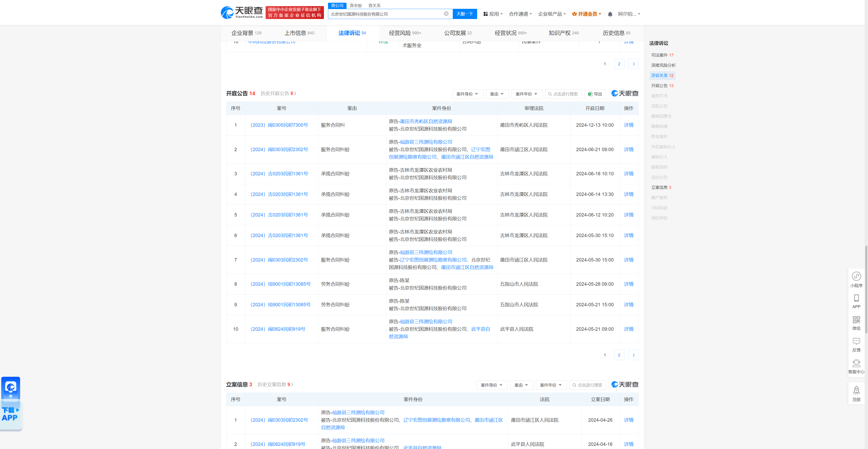Open 辽宁宏图创展测绘勘察有限公司 link in 立案信息 row 1

436,420
